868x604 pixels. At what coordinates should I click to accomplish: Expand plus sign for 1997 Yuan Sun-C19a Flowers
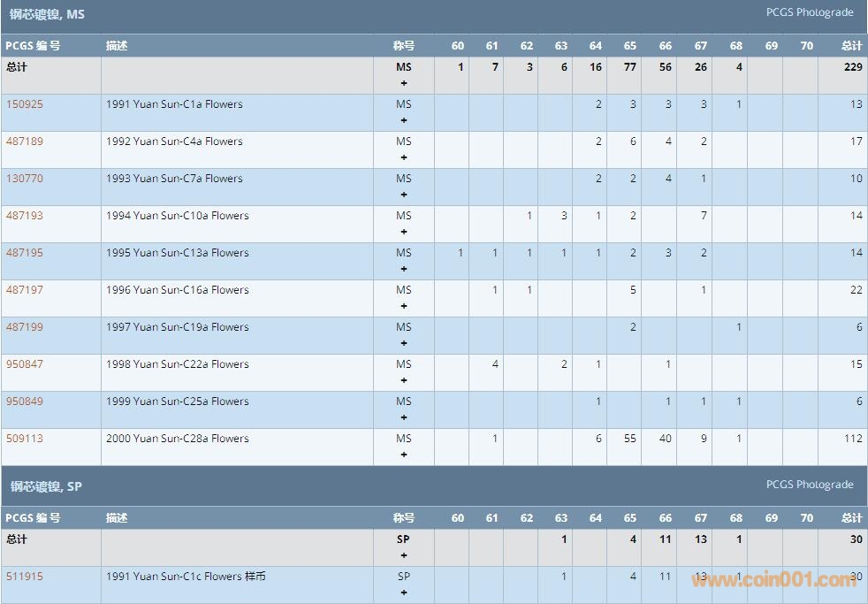pyautogui.click(x=404, y=343)
